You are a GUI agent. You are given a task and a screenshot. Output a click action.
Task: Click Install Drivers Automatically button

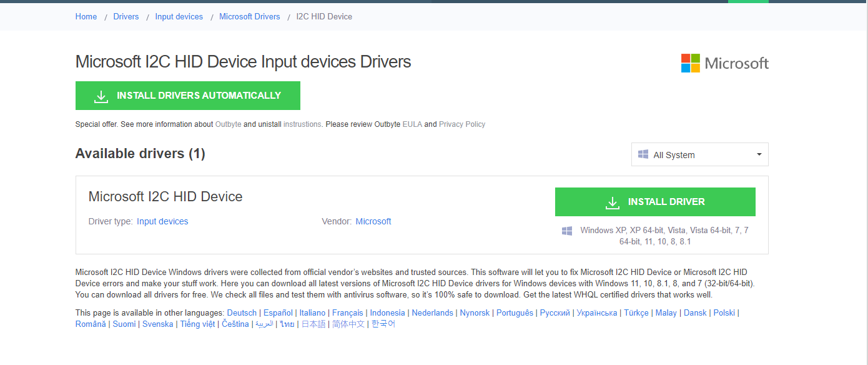pos(188,96)
